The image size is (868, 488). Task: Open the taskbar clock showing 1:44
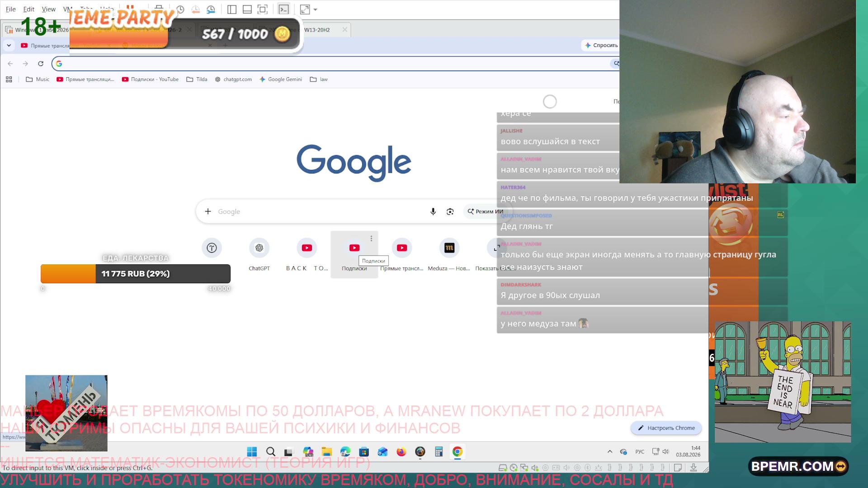point(688,451)
